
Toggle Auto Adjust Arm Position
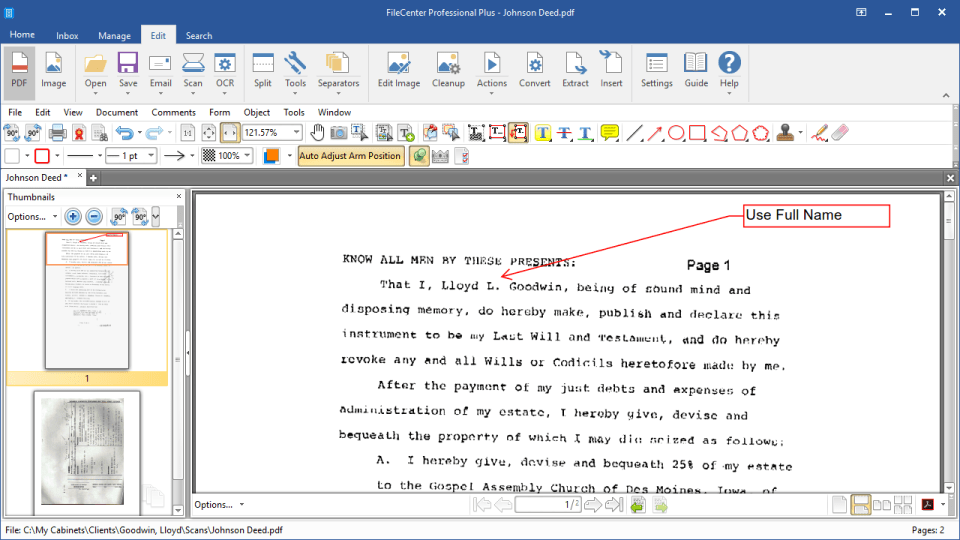[350, 156]
